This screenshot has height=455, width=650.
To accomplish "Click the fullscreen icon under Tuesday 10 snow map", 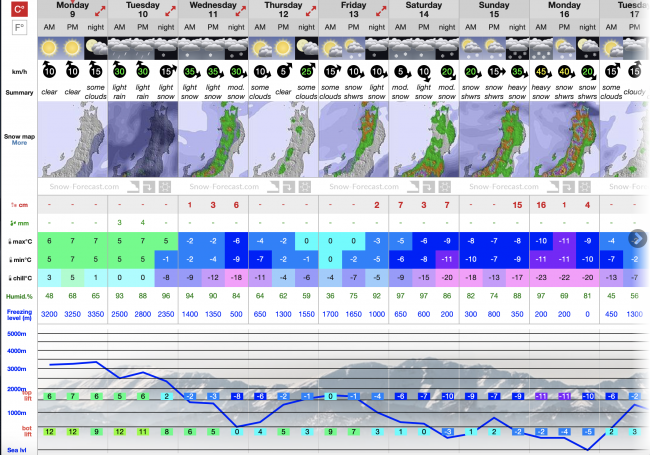I will coord(165,187).
